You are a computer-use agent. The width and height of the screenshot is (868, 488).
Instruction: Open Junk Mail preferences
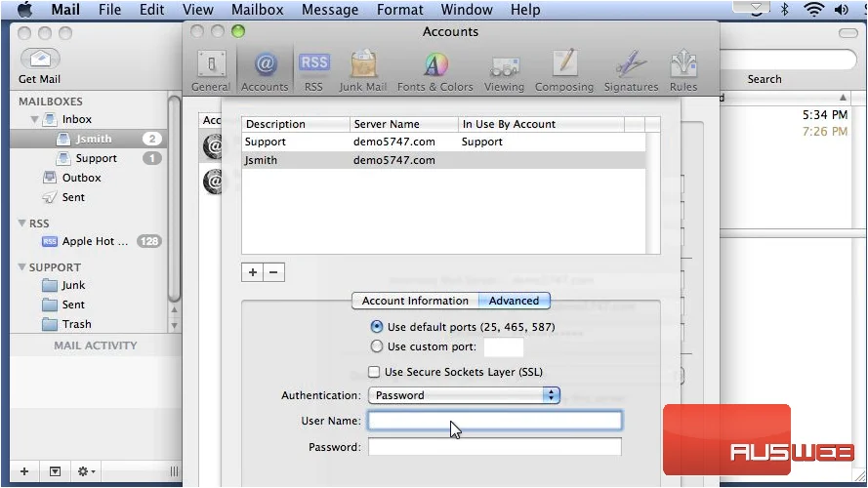362,71
